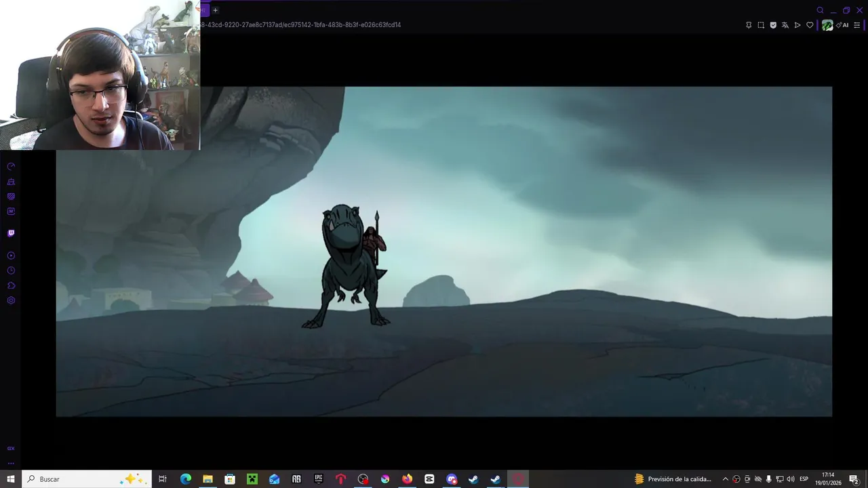
Task: Open the ad blocker shield icon
Action: [x=773, y=25]
